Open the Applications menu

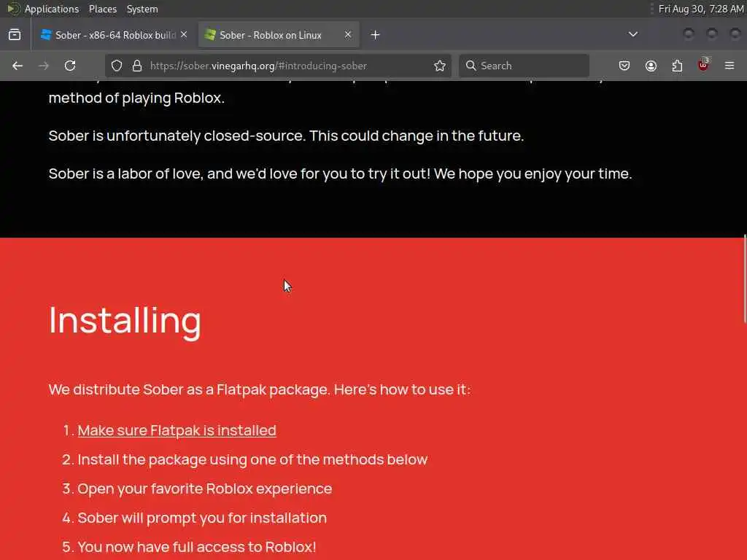(x=52, y=9)
